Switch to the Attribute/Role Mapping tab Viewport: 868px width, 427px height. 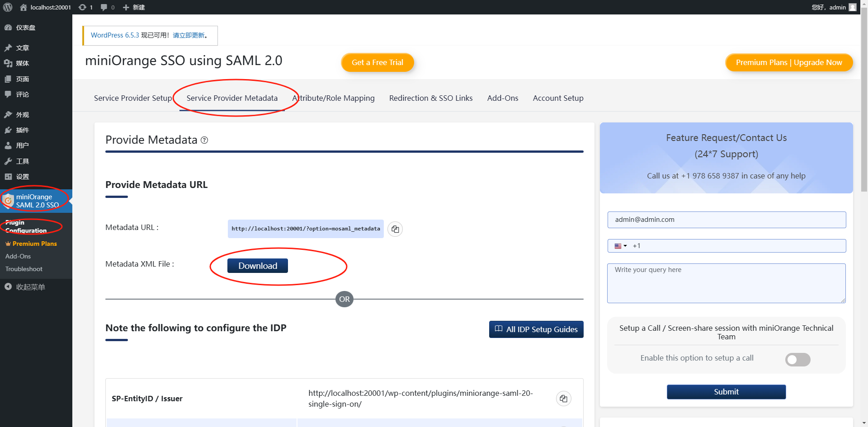click(333, 98)
